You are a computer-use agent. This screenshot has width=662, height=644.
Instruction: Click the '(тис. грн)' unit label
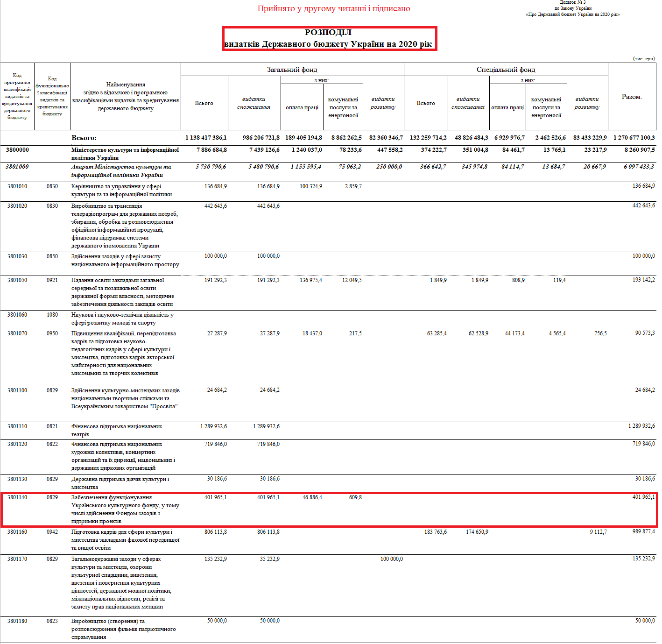click(644, 58)
